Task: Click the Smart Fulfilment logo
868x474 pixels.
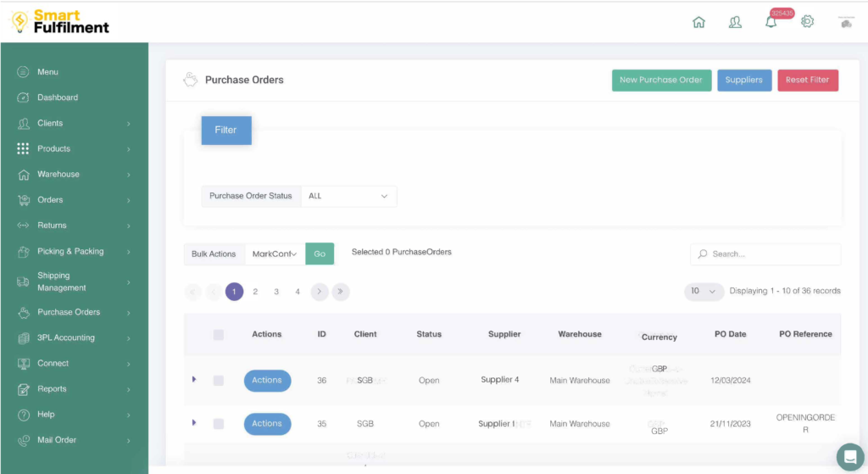Action: pyautogui.click(x=61, y=21)
